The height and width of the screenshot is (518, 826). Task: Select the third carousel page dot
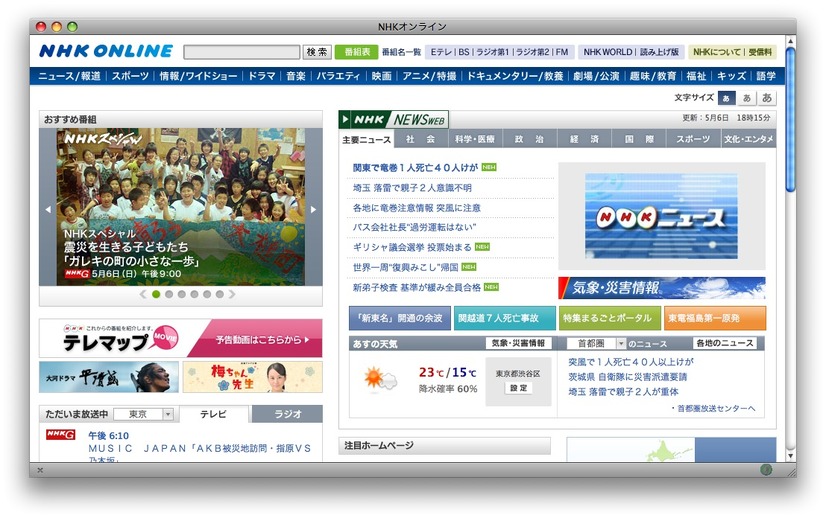pyautogui.click(x=181, y=294)
